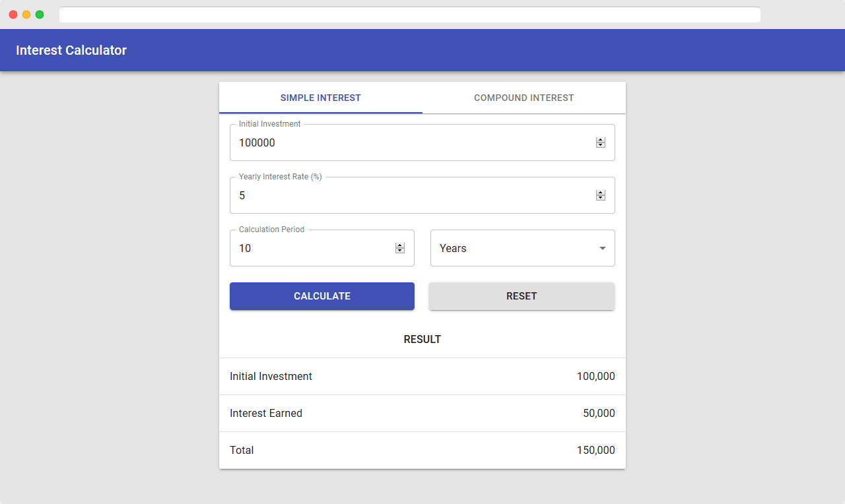Click the Calculation Period spinner arrows

(400, 248)
